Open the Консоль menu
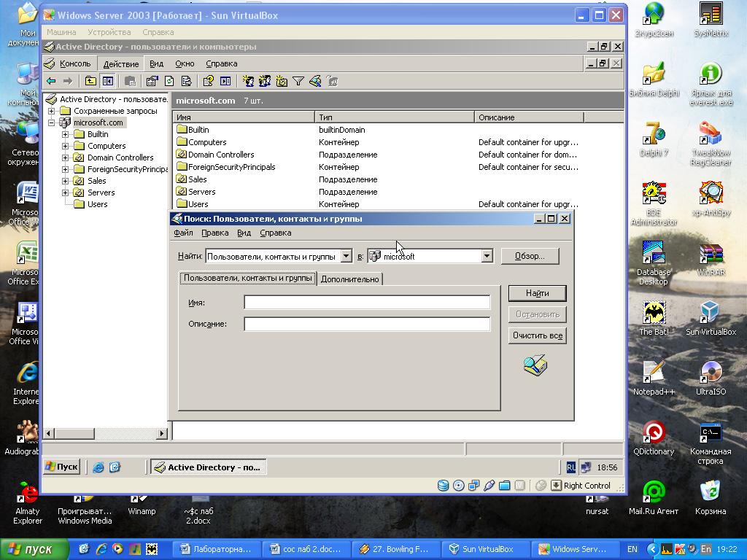Image resolution: width=747 pixels, height=560 pixels. click(x=75, y=64)
